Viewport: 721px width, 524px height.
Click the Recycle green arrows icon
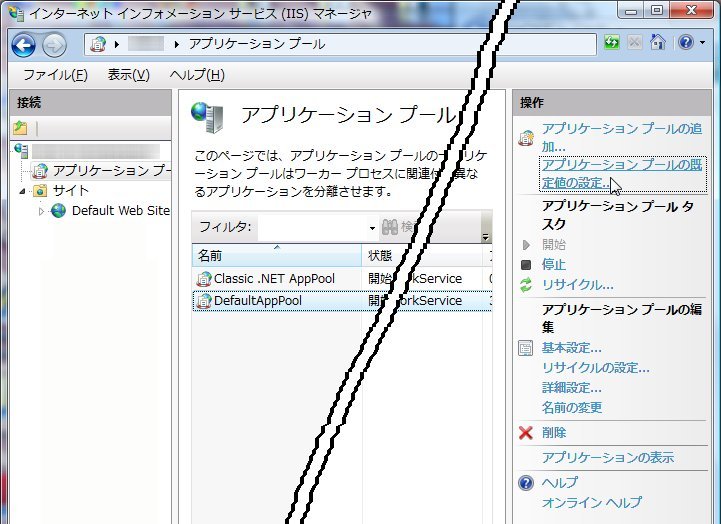coord(526,285)
